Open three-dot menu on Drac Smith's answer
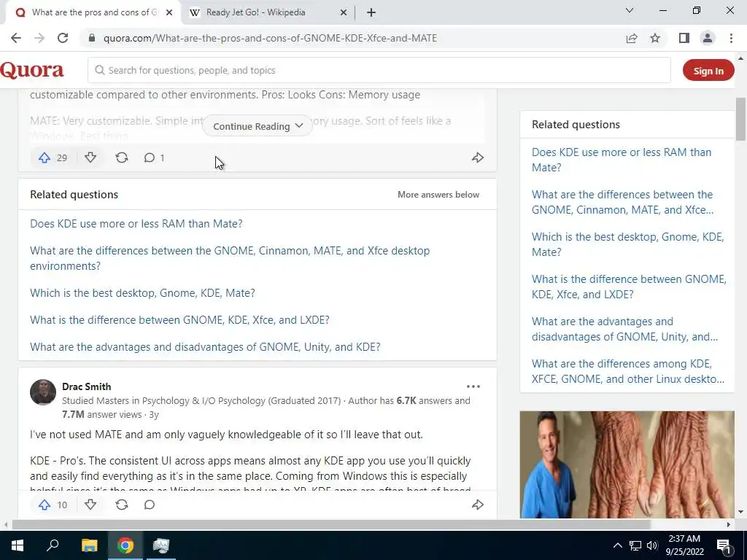Screen dimensions: 747x560 (x=473, y=386)
